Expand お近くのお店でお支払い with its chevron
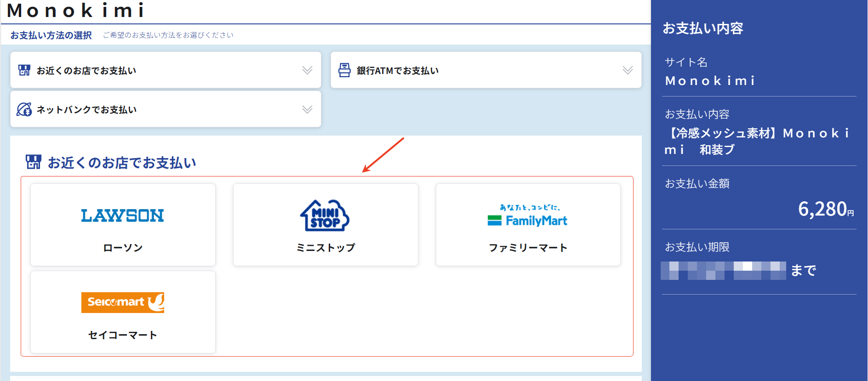The image size is (868, 381). 308,70
